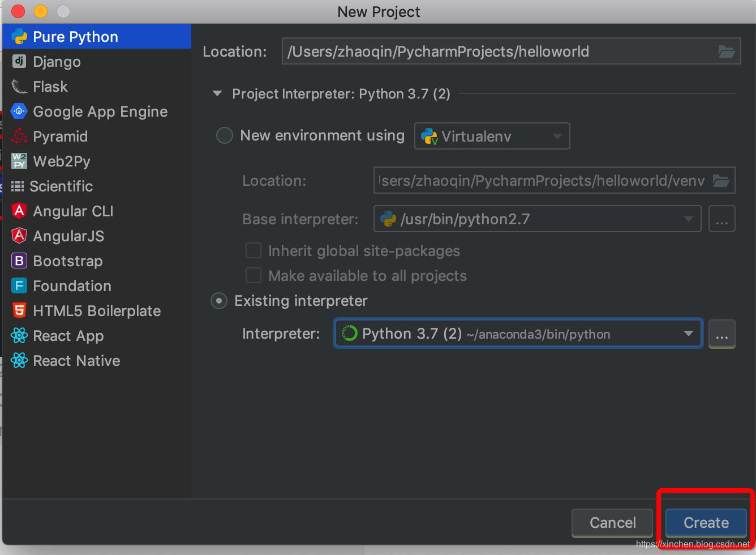Select Scientific project type

[97, 186]
